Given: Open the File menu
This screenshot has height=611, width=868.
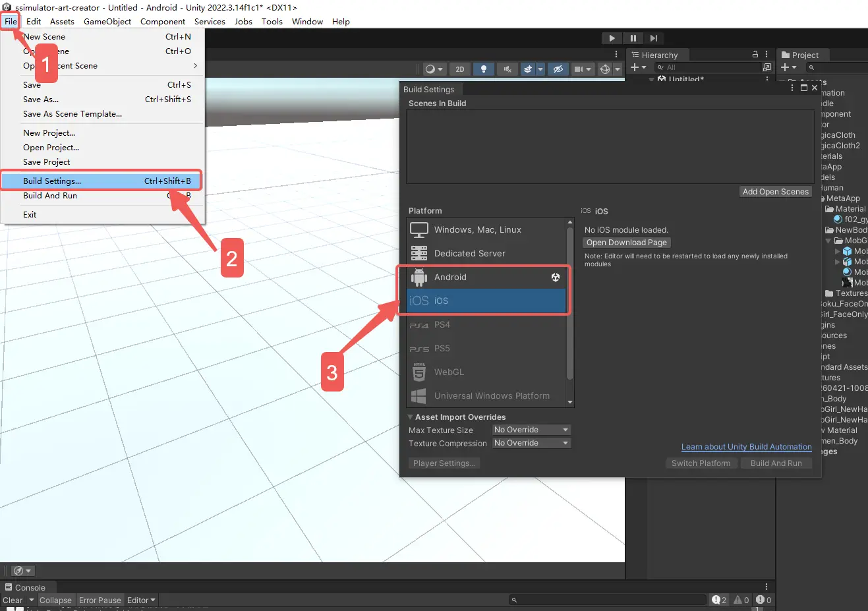Looking at the screenshot, I should (x=11, y=22).
